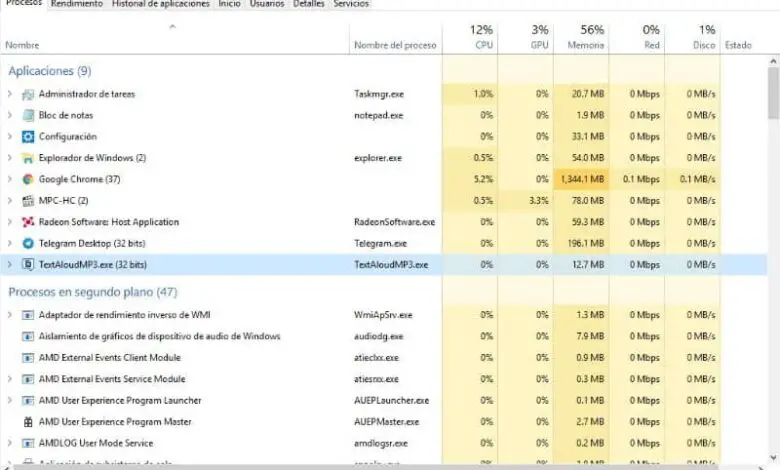Expand the Bloc de notas row
The height and width of the screenshot is (470, 780).
tap(9, 115)
